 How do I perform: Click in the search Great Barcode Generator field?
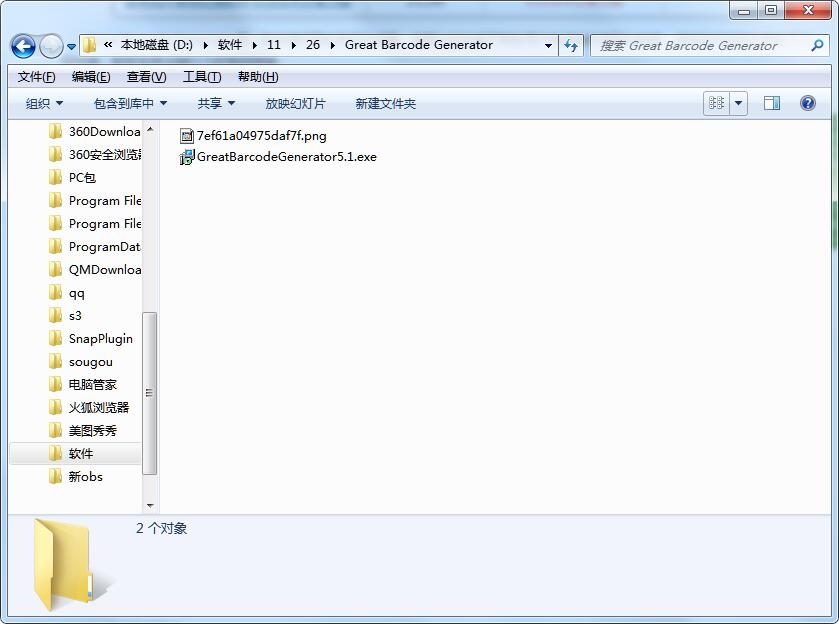(700, 45)
